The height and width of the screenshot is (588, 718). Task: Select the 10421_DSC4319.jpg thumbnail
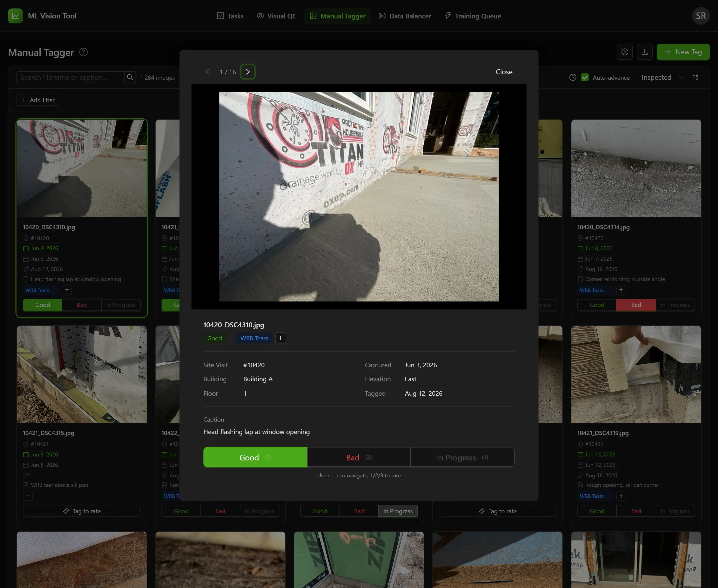point(636,374)
